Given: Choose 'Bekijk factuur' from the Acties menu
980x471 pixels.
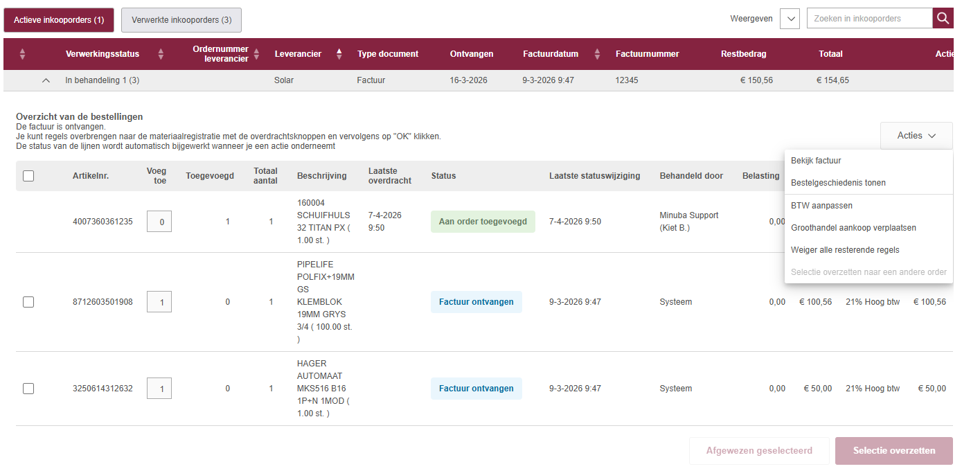Looking at the screenshot, I should (x=816, y=161).
